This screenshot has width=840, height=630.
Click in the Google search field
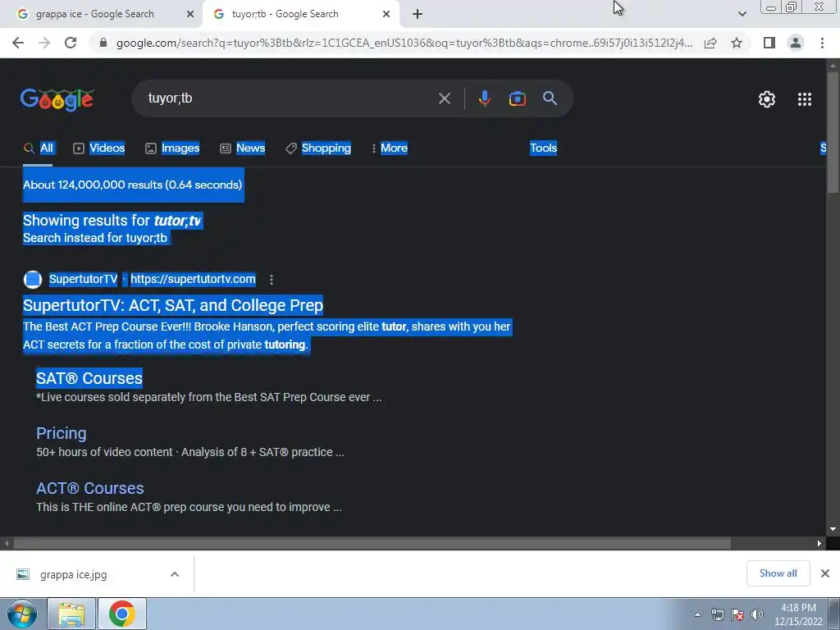pos(290,98)
